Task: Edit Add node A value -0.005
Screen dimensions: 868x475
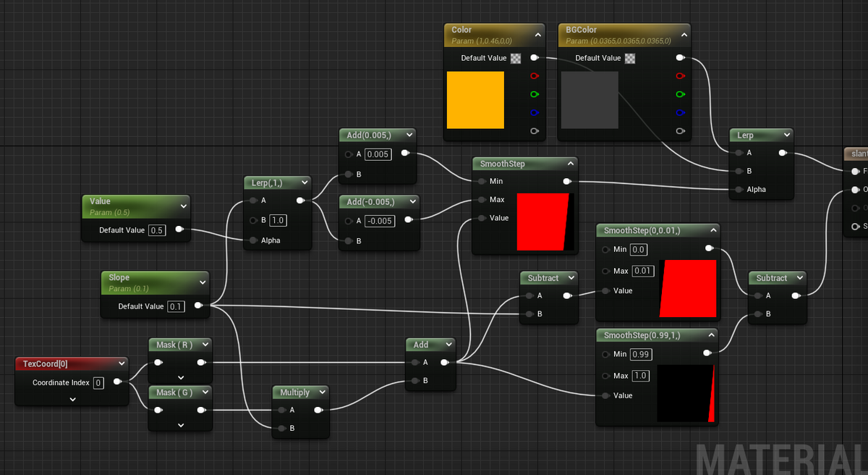Action: click(379, 220)
